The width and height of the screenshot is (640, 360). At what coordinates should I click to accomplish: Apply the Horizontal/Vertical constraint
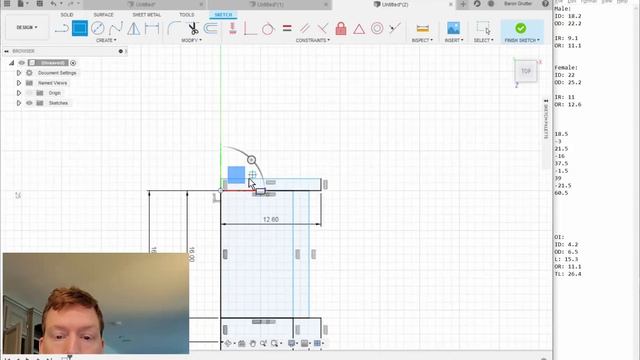[x=233, y=29]
